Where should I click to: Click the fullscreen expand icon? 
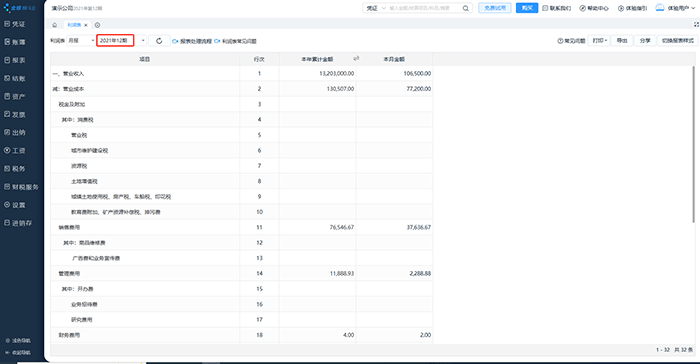[x=696, y=25]
